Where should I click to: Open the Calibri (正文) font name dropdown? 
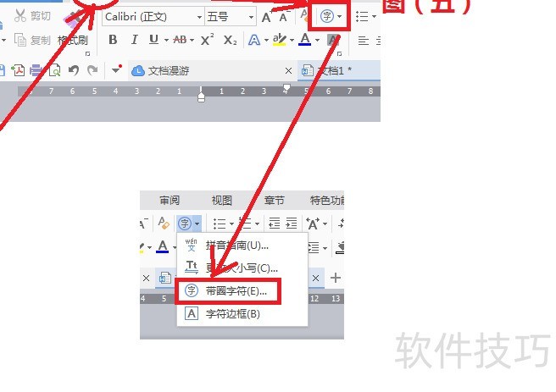[200, 17]
